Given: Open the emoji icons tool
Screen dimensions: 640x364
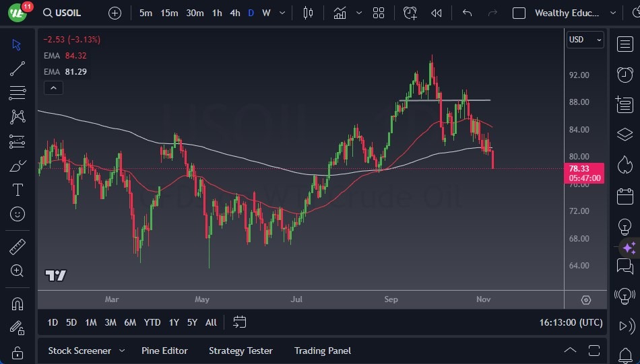Looking at the screenshot, I should (x=18, y=214).
